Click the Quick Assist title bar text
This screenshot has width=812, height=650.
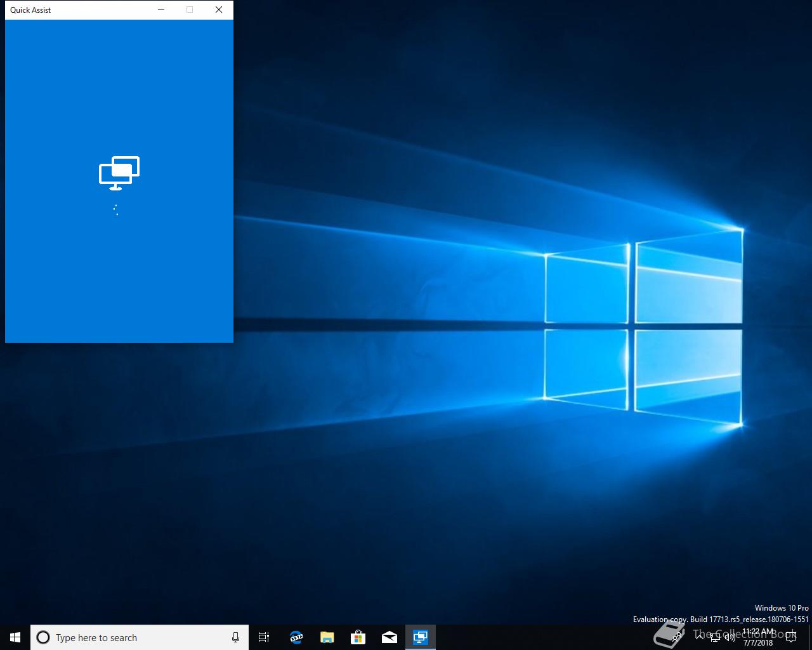tap(30, 10)
